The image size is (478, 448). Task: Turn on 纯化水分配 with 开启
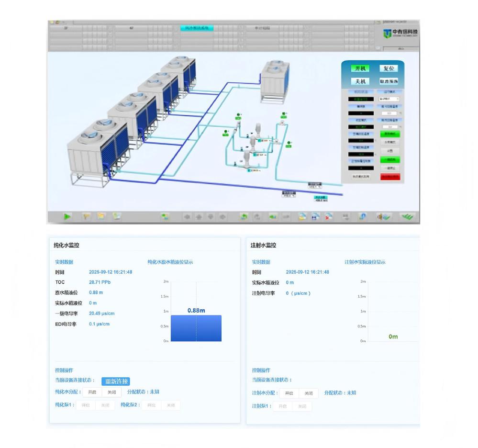tap(92, 392)
